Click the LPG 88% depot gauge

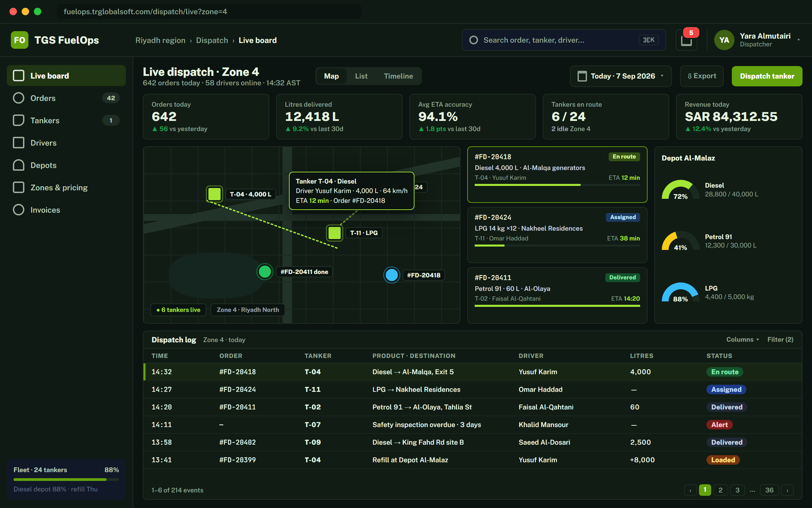pos(680,292)
